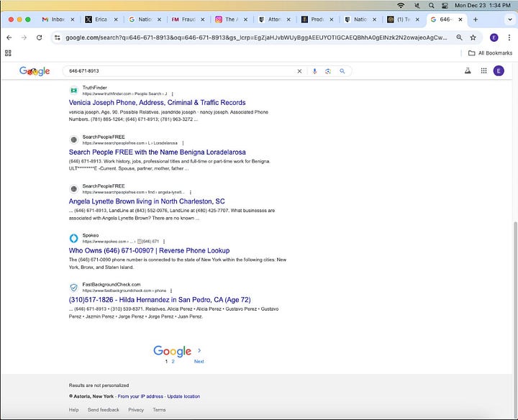Screen dimensions: 518x420
Task: Open site information icon in address bar
Action: point(58,37)
